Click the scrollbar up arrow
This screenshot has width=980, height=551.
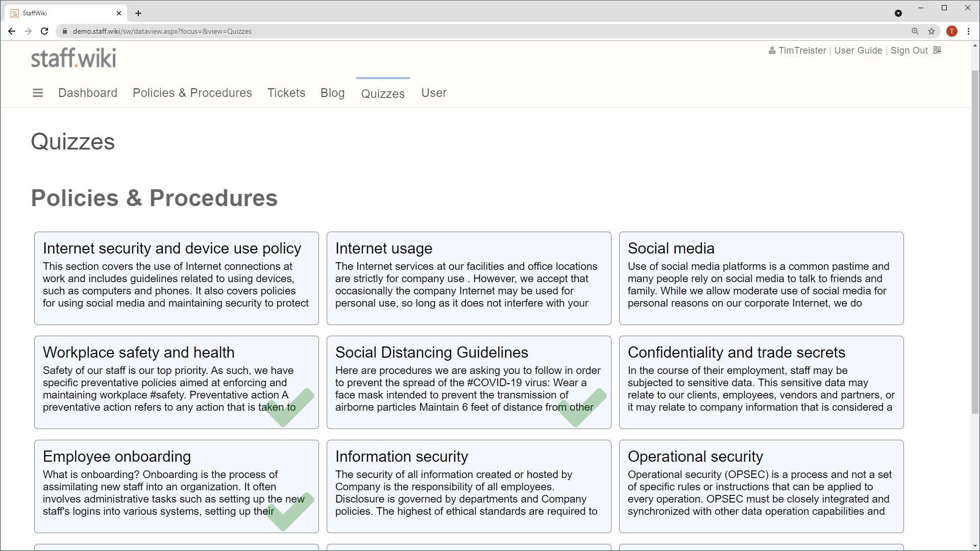[x=975, y=46]
